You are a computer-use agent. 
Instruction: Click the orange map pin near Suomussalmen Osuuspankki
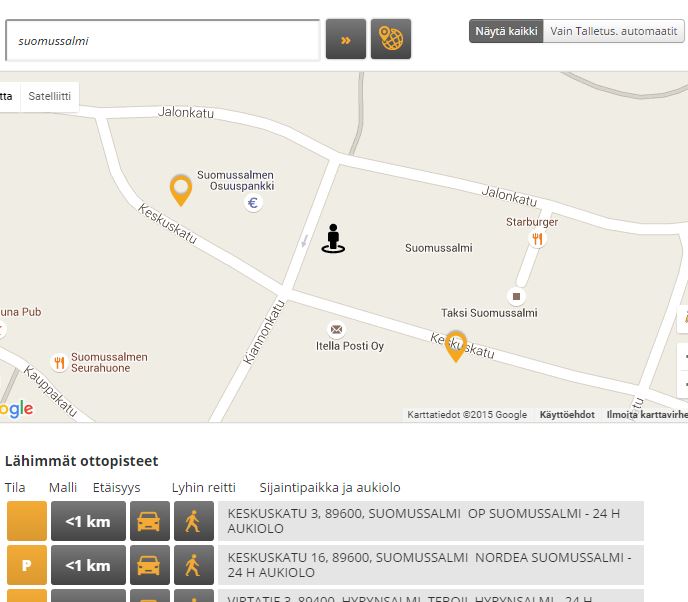[181, 188]
